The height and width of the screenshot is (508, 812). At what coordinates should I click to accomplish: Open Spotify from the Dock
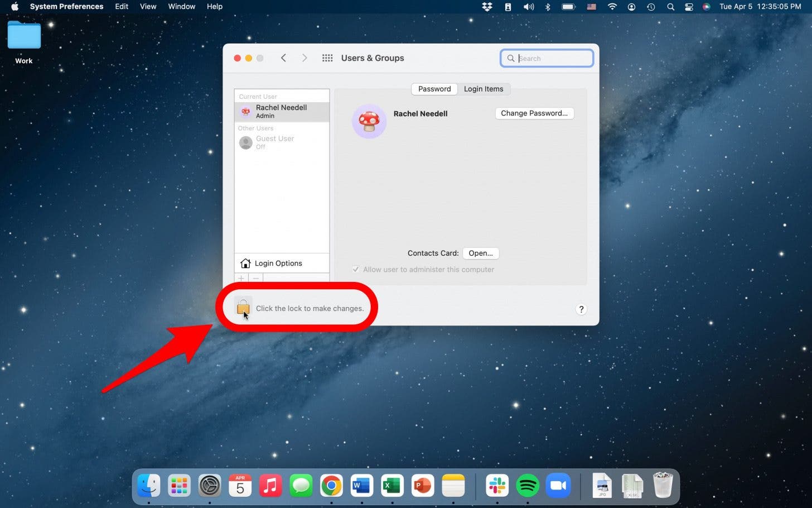528,486
